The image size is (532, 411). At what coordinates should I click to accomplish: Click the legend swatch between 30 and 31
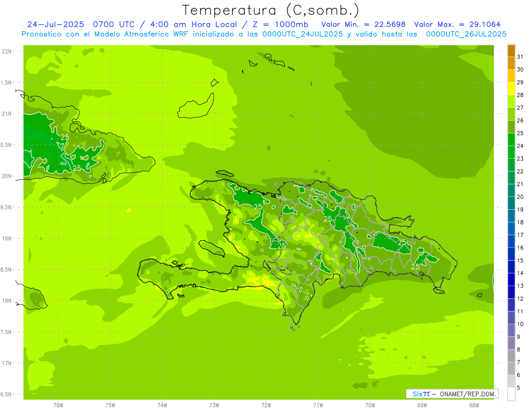coord(511,63)
